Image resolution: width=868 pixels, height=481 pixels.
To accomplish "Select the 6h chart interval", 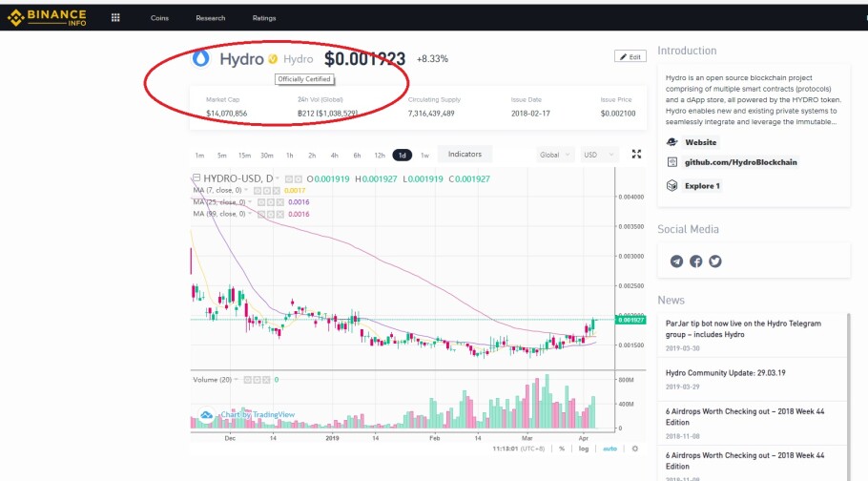I will [357, 156].
